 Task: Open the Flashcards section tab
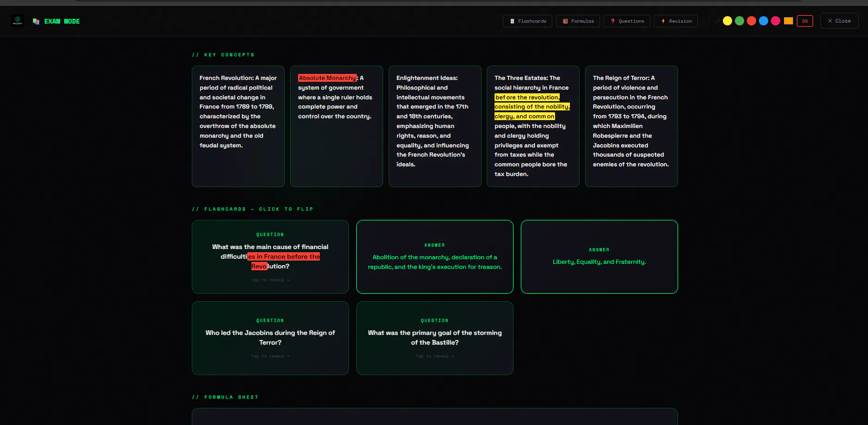click(x=527, y=21)
